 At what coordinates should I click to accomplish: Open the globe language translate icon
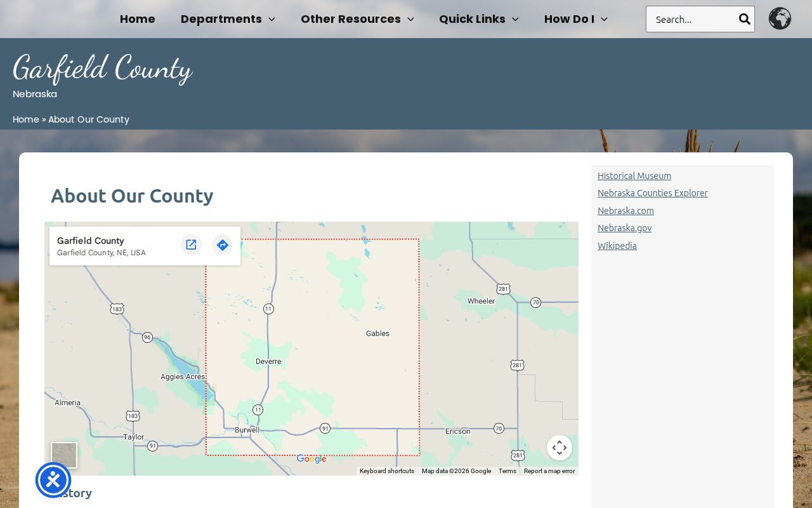click(780, 18)
